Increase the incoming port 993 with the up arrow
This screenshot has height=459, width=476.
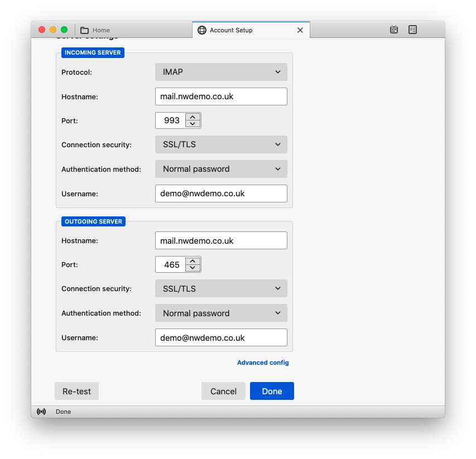point(193,117)
